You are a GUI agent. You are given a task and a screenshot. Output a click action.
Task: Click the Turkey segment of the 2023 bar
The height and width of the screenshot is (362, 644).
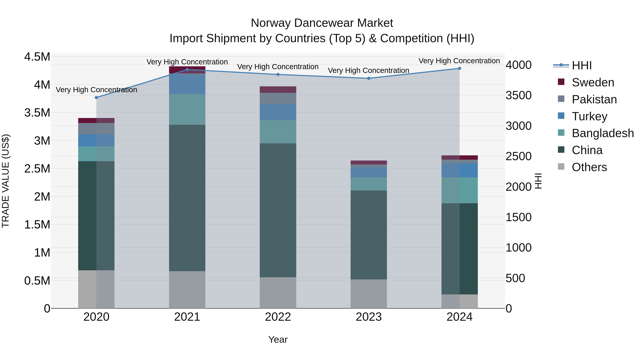(x=369, y=172)
